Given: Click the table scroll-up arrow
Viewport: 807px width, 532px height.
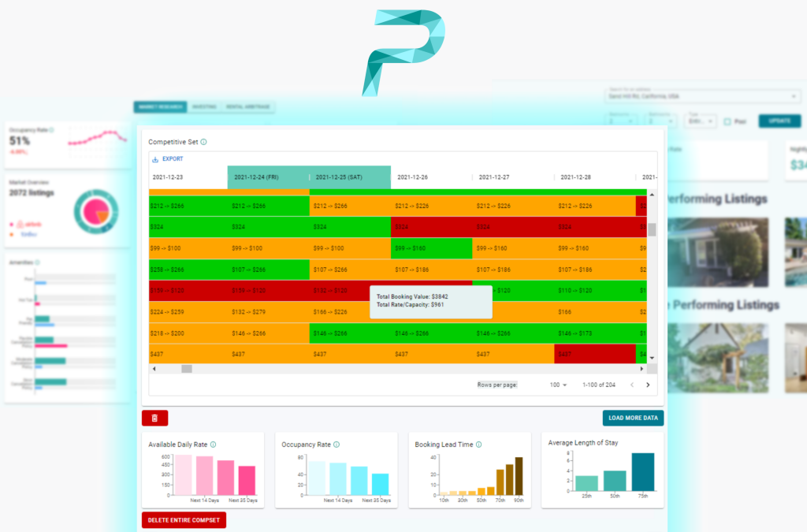Looking at the screenshot, I should click(652, 195).
